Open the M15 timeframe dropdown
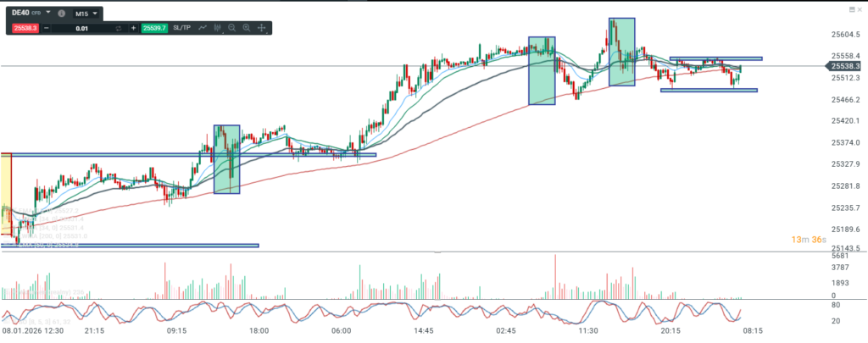This screenshot has width=868, height=343. tap(84, 14)
